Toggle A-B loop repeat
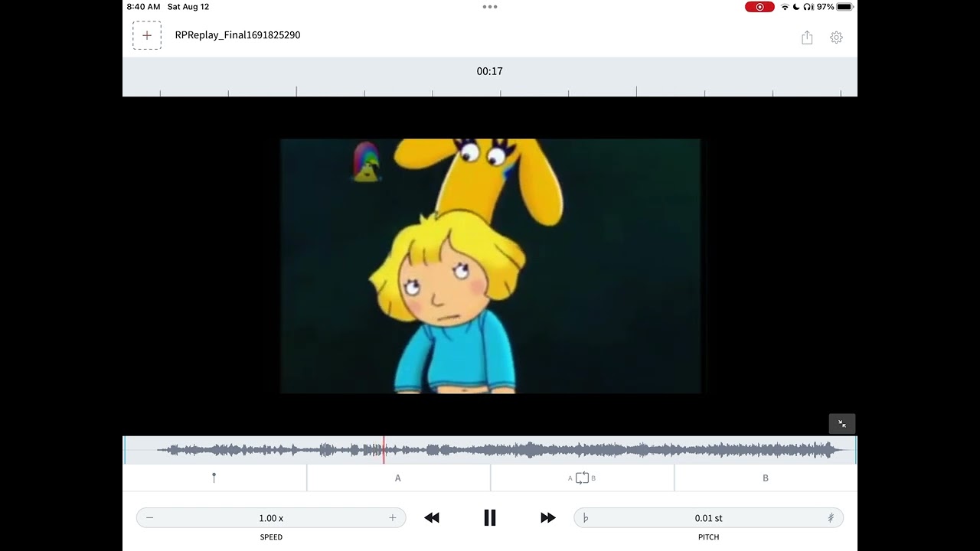The image size is (980, 551). 582,478
